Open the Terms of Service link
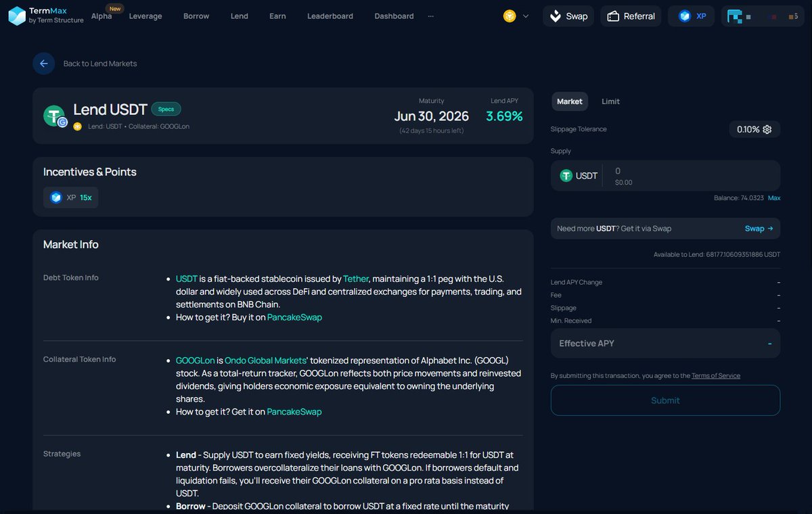Image resolution: width=812 pixels, height=514 pixels. (x=716, y=376)
